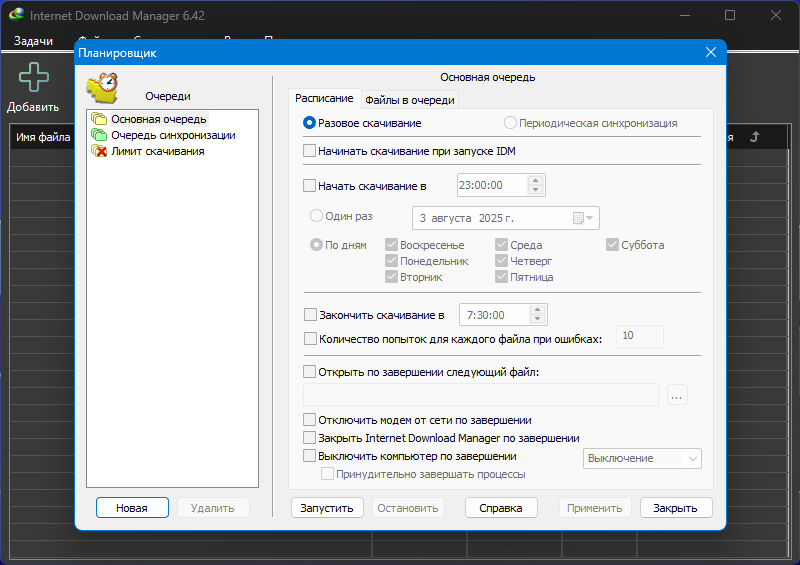Viewport: 800px width, 565px height.
Task: Enable Начинать скачивание при запуске IDM checkbox
Action: 309,151
